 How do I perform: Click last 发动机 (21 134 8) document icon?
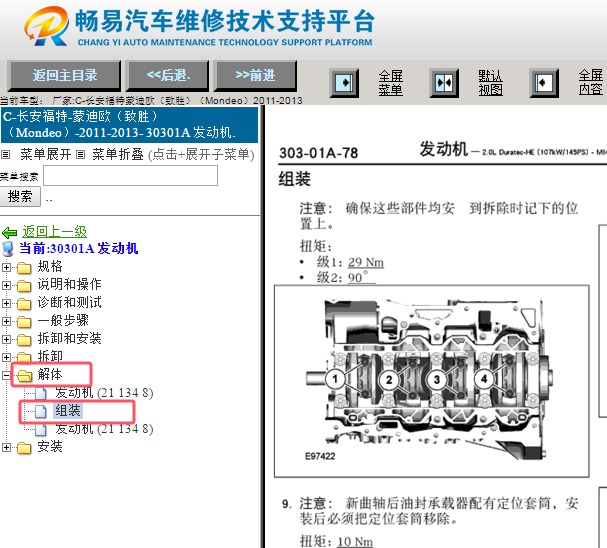41,429
